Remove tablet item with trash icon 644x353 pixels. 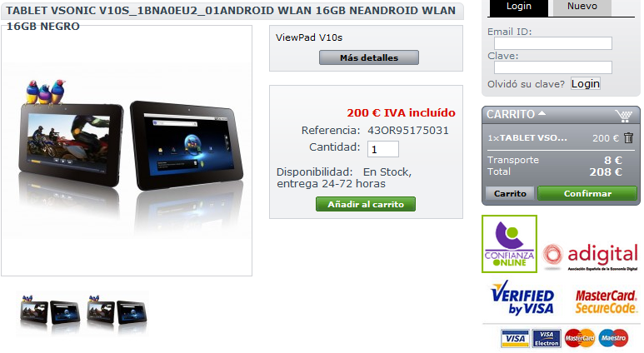[628, 137]
